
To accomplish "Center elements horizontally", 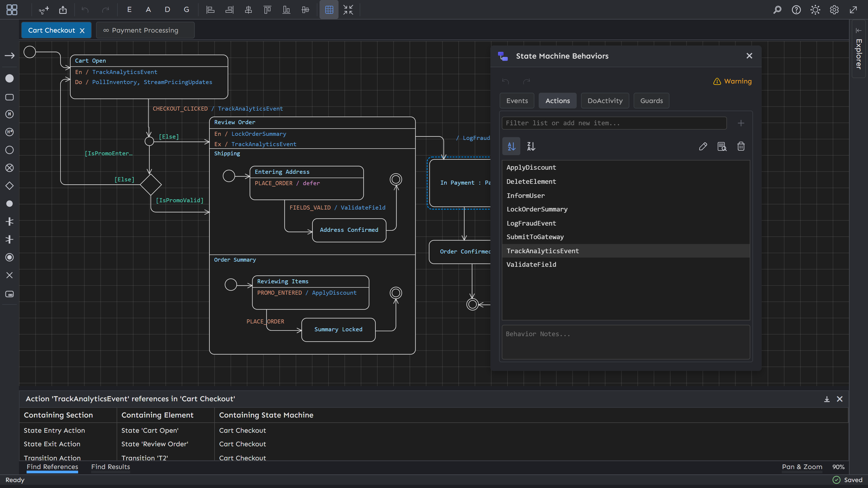I will click(x=248, y=10).
